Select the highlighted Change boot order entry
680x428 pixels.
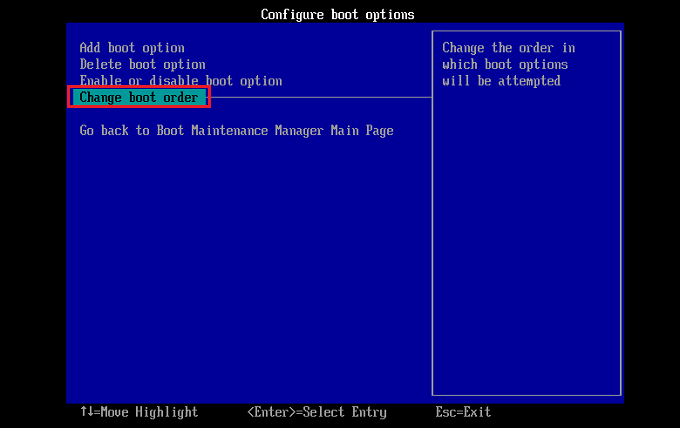pos(139,97)
